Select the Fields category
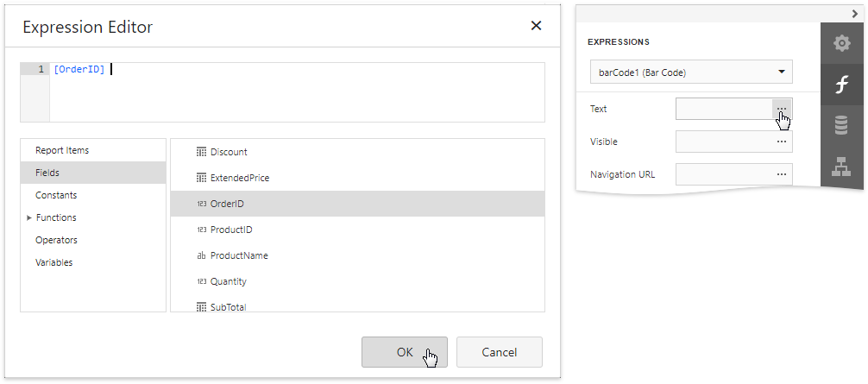 click(47, 173)
